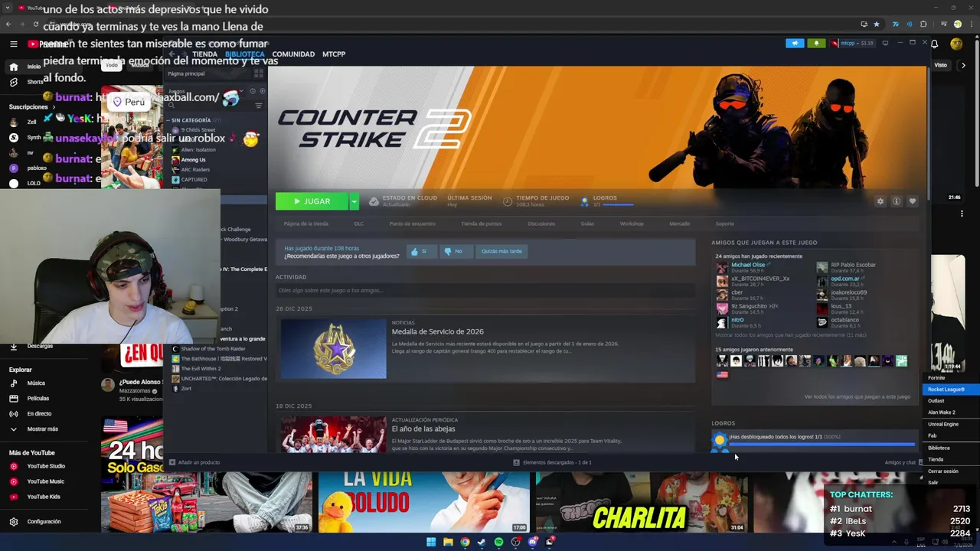The image size is (980, 551).
Task: Open the Mercado tab
Action: [679, 223]
